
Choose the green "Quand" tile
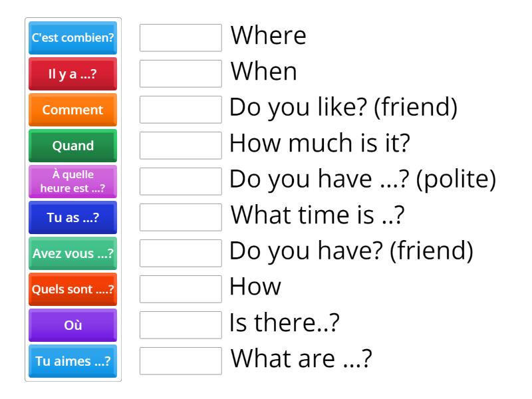(x=72, y=146)
